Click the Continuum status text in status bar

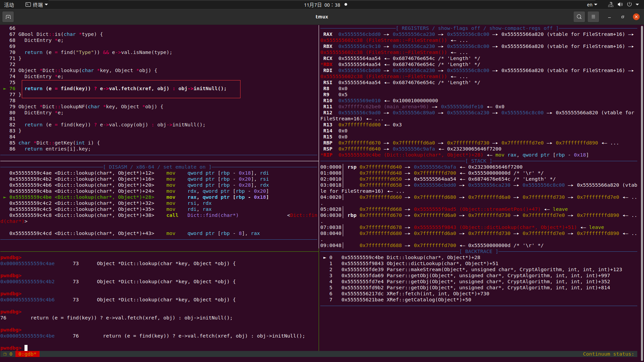point(608,354)
